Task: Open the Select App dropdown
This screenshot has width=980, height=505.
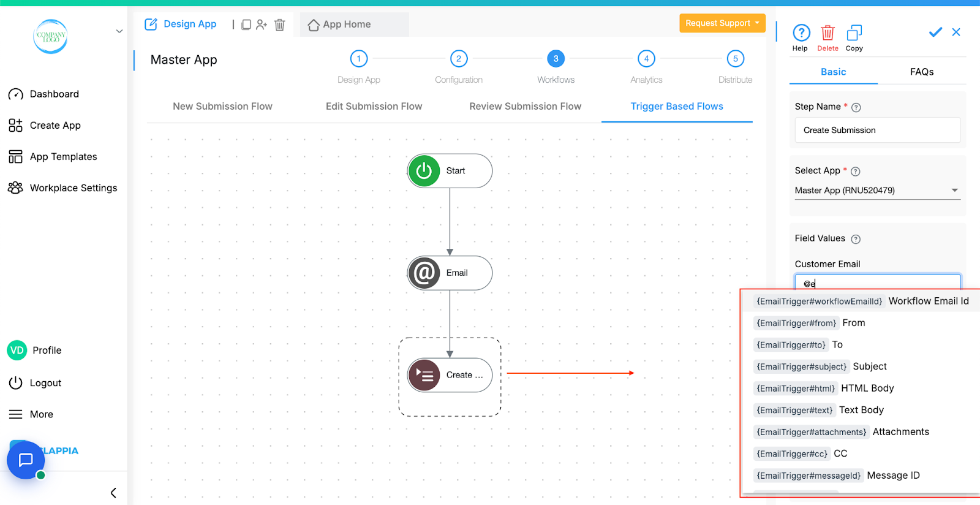Action: (878, 191)
